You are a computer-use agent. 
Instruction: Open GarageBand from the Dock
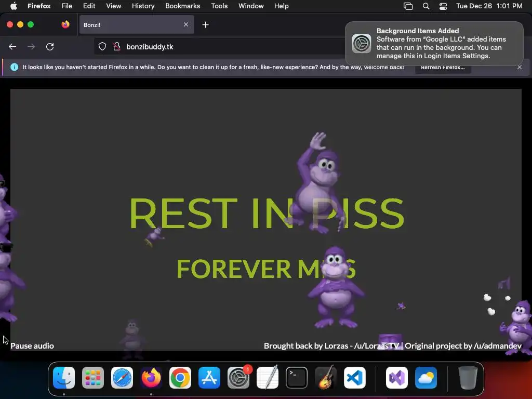[326, 378]
